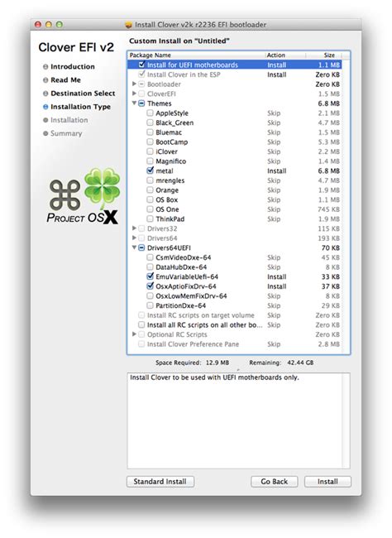This screenshot has height=538, width=392.
Task: Check the Magnifico theme option
Action: click(150, 161)
